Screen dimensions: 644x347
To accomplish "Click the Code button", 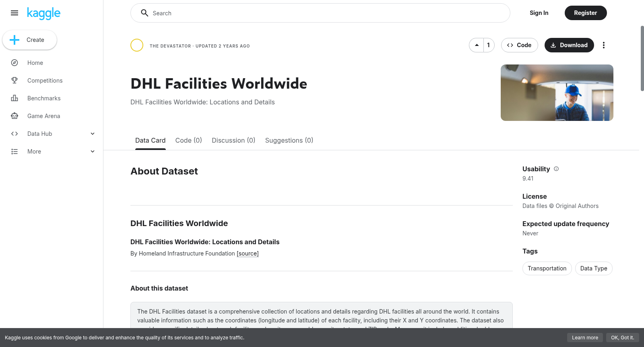I will (x=519, y=45).
